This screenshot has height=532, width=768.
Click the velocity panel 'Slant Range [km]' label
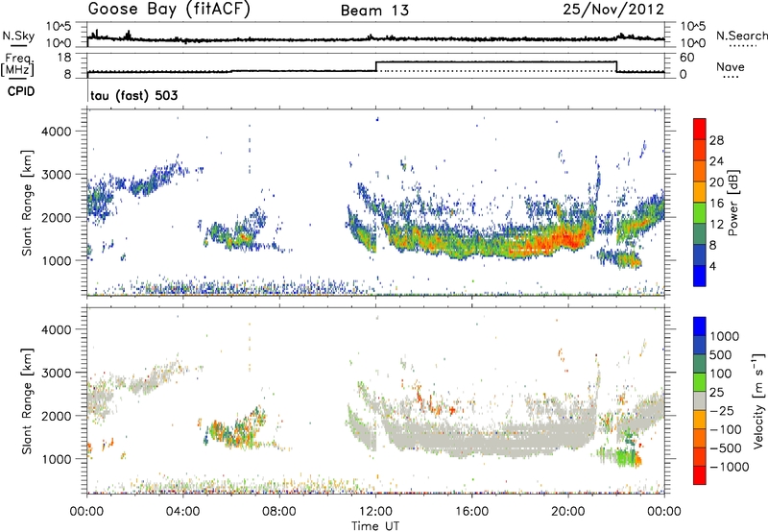pyautogui.click(x=27, y=400)
